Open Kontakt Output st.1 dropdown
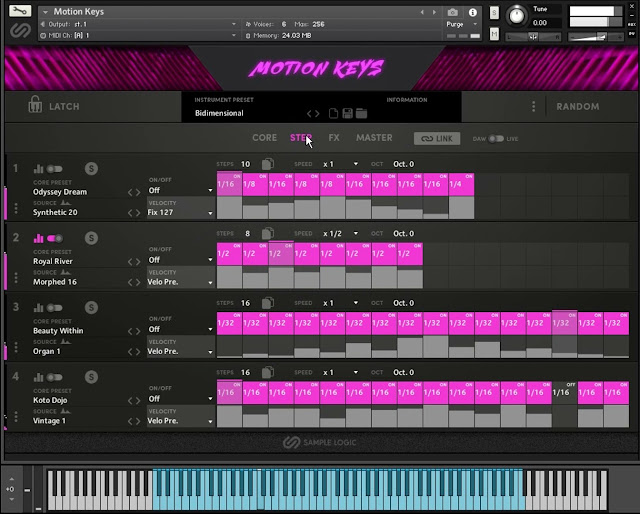This screenshot has width=640, height=514. click(x=139, y=24)
